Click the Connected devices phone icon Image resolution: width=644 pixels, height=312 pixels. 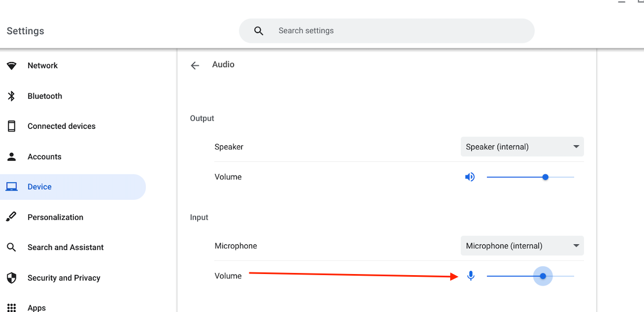(12, 126)
